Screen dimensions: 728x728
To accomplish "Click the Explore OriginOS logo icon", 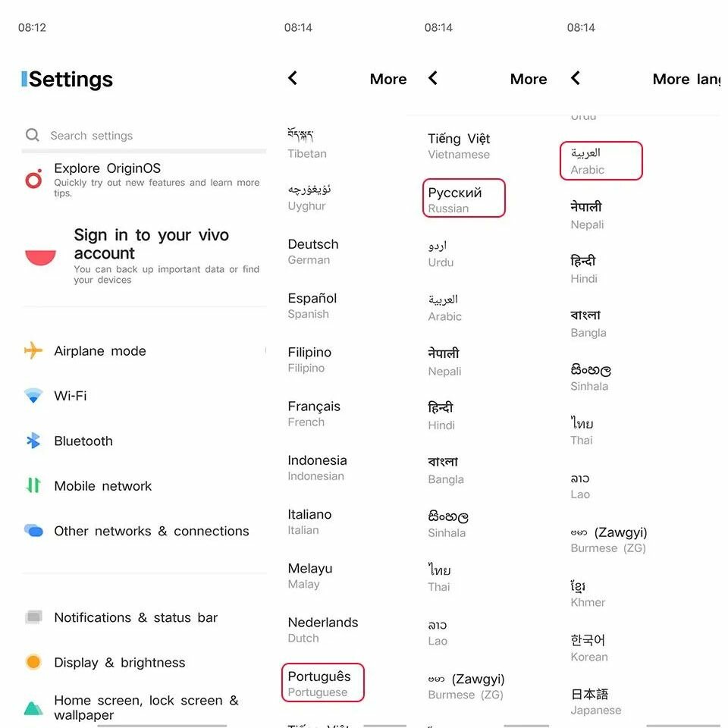I will click(x=34, y=179).
